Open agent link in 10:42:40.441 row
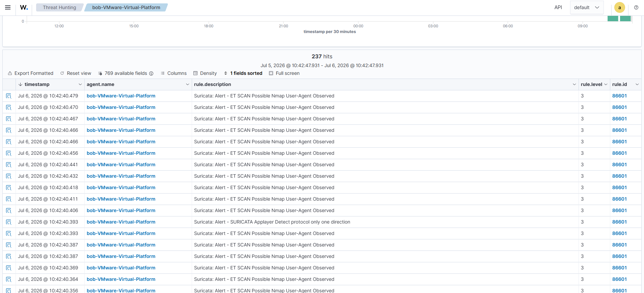Screen dimensions: 644x293 pyautogui.click(x=121, y=165)
